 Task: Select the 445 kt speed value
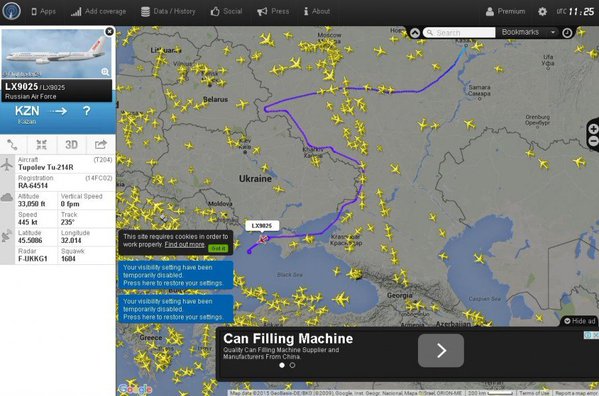click(28, 222)
